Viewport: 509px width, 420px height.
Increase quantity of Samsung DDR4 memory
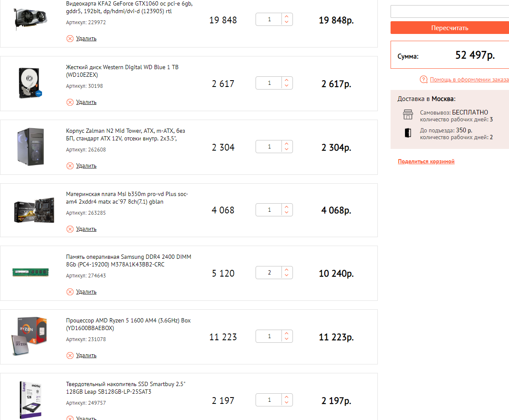pyautogui.click(x=287, y=270)
